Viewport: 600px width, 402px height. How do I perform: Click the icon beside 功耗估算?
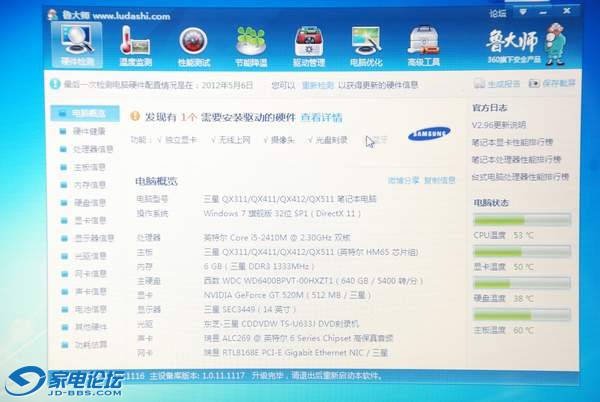coord(64,345)
